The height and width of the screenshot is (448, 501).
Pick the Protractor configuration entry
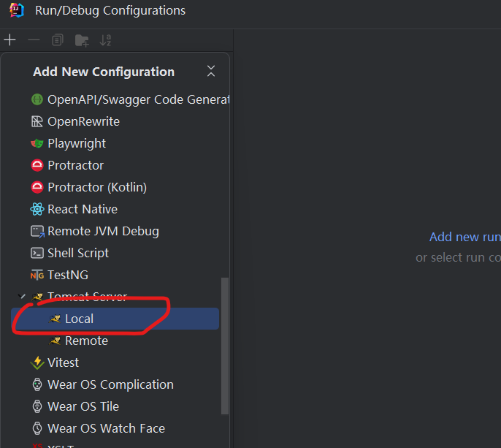tap(67, 165)
